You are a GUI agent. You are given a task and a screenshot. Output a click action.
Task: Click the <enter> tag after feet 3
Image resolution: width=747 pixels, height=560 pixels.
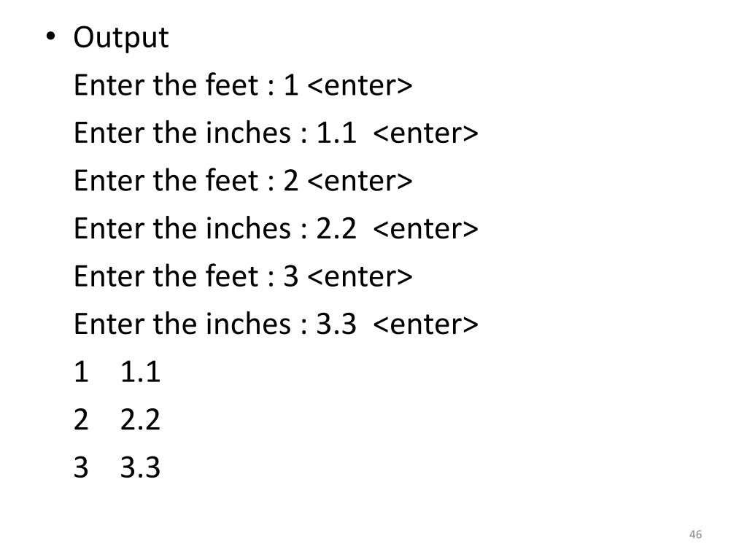360,276
